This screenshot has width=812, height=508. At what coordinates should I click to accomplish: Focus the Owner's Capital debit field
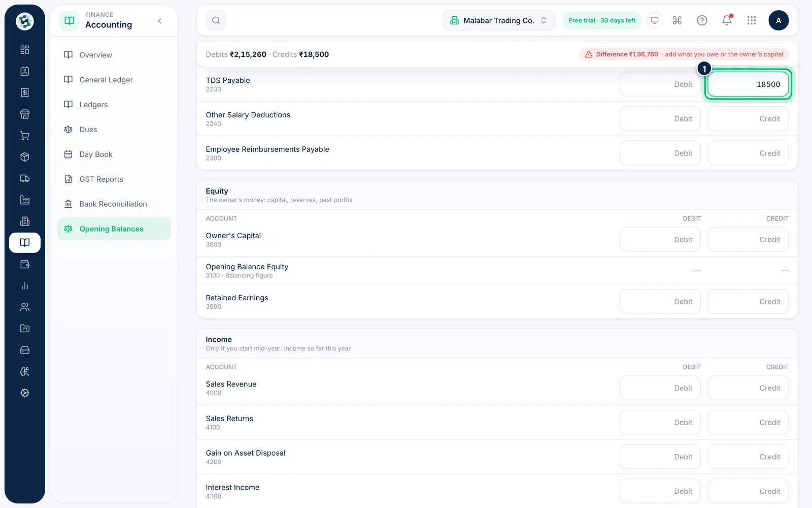(x=660, y=240)
